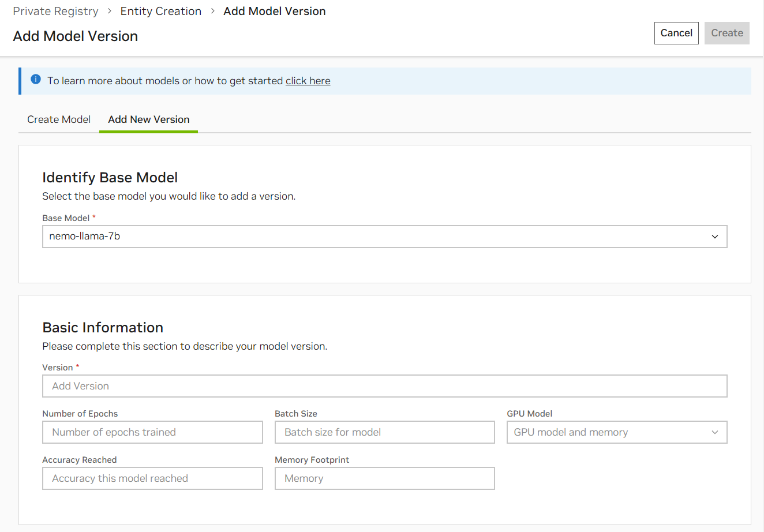This screenshot has height=532, width=764.
Task: Click the Create button
Action: (x=726, y=33)
